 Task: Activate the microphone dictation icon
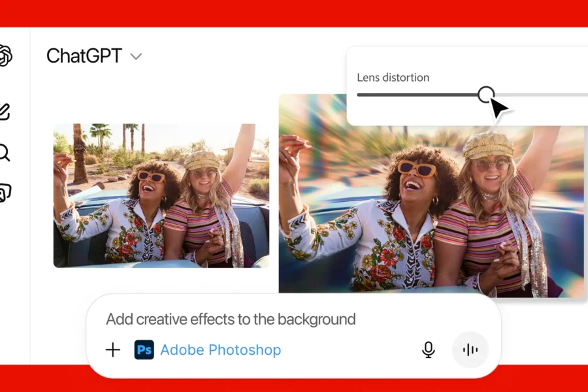click(428, 350)
